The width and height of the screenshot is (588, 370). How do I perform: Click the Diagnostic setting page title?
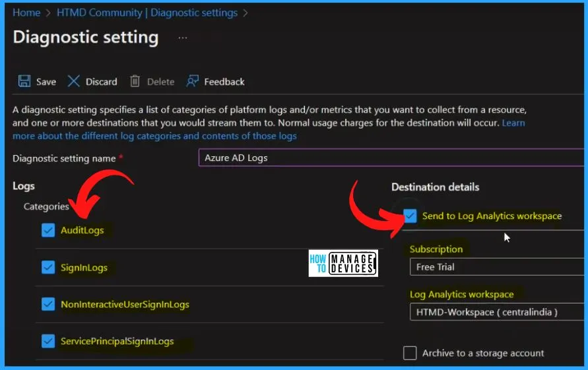pos(86,38)
